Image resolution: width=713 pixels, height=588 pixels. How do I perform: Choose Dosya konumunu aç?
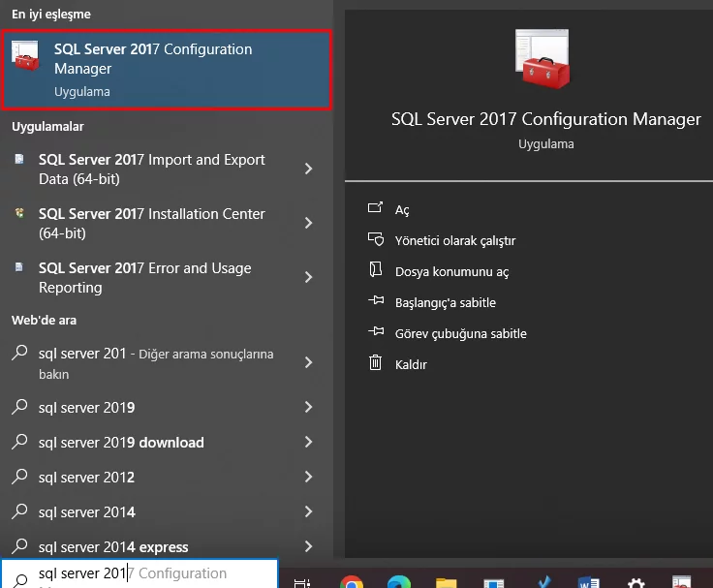coord(452,272)
